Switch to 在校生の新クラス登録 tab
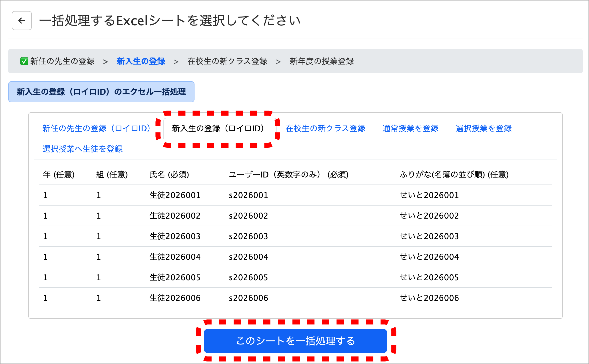This screenshot has height=364, width=589. pyautogui.click(x=325, y=128)
